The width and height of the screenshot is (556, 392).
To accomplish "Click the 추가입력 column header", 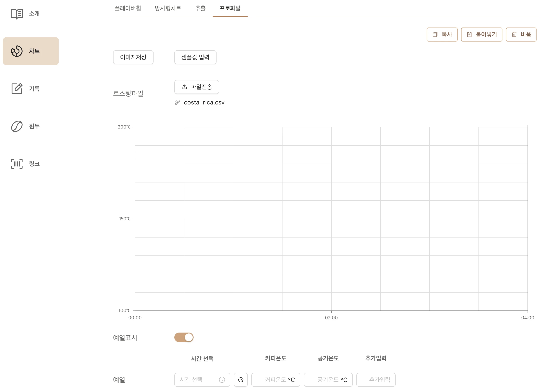I will (x=376, y=358).
